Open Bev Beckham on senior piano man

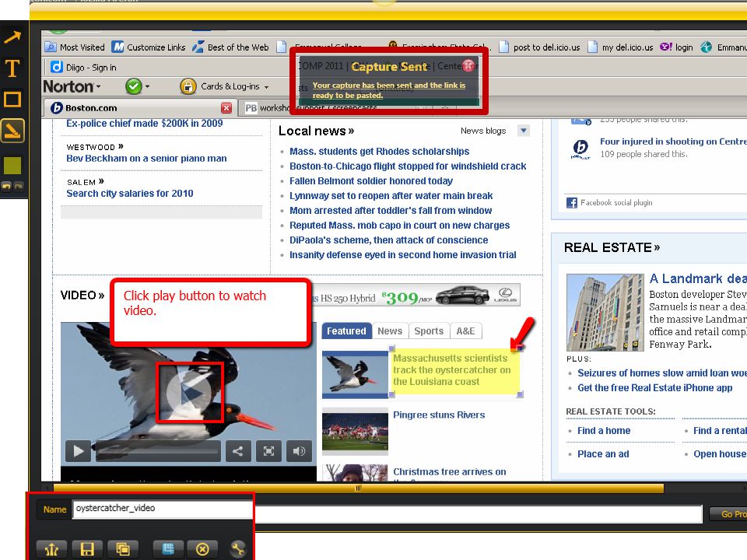[x=146, y=158]
